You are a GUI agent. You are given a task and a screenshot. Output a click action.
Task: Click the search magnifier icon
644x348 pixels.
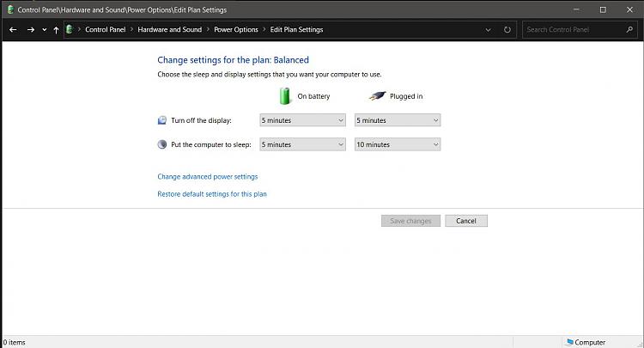click(x=629, y=29)
